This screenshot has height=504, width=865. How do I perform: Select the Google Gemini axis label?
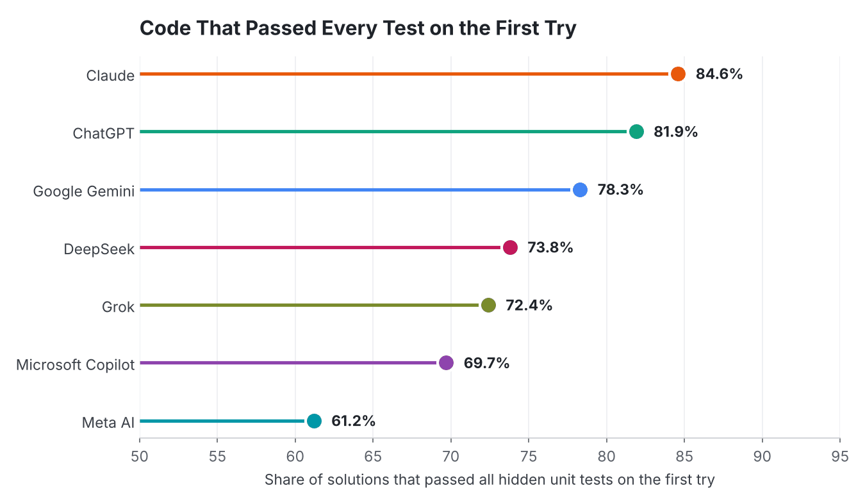(x=84, y=191)
